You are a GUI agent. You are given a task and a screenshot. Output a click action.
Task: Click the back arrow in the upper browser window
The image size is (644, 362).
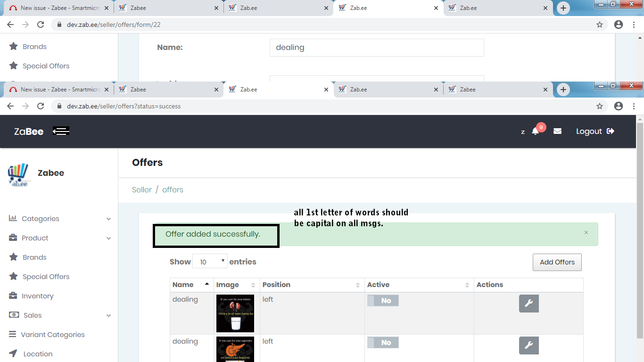click(x=10, y=25)
